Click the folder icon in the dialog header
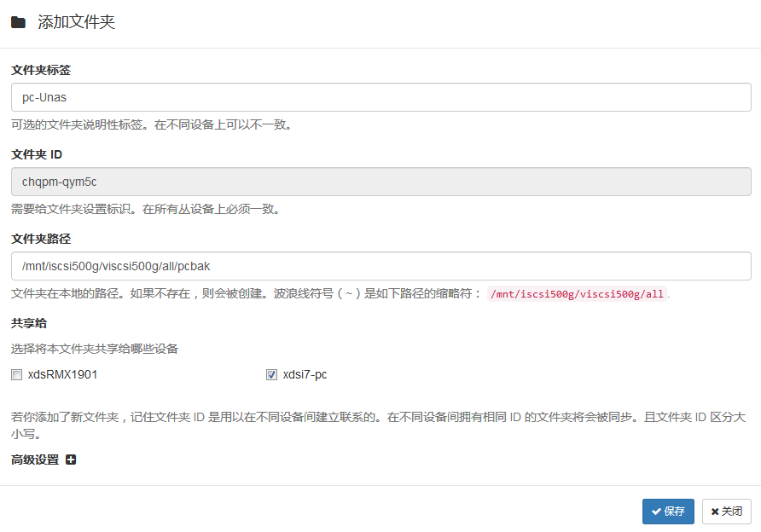The width and height of the screenshot is (761, 532). (18, 23)
